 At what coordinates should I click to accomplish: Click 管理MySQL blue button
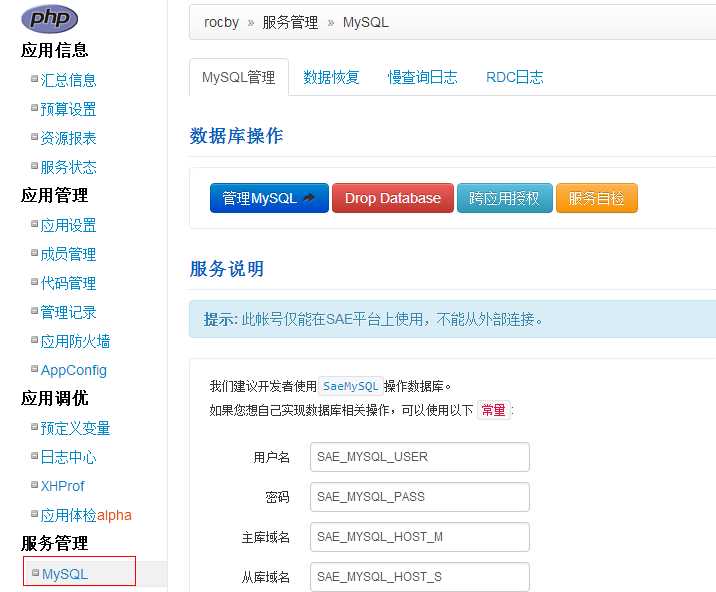[x=269, y=198]
